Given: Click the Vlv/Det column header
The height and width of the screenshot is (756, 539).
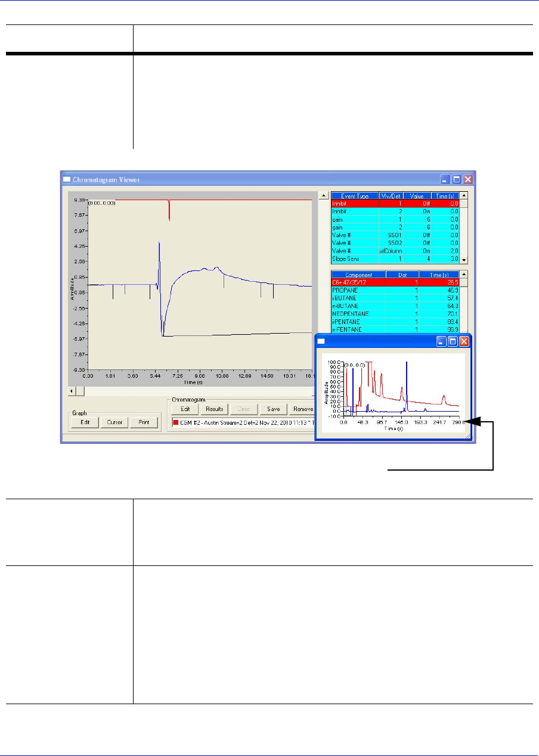Looking at the screenshot, I should coord(390,195).
